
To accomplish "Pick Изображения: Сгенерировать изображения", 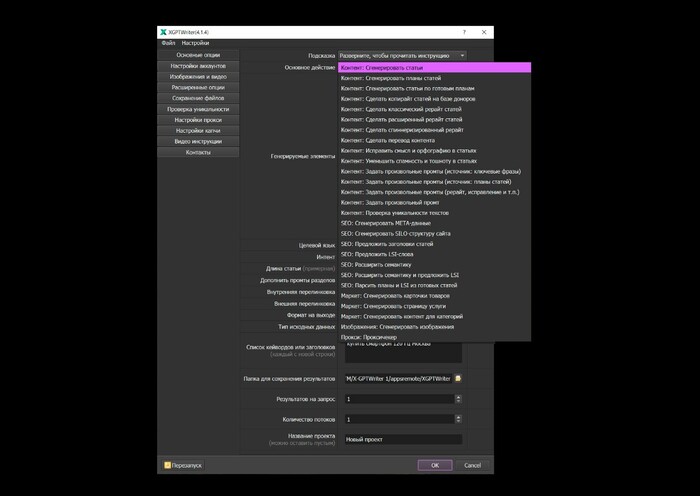I will coord(434,327).
